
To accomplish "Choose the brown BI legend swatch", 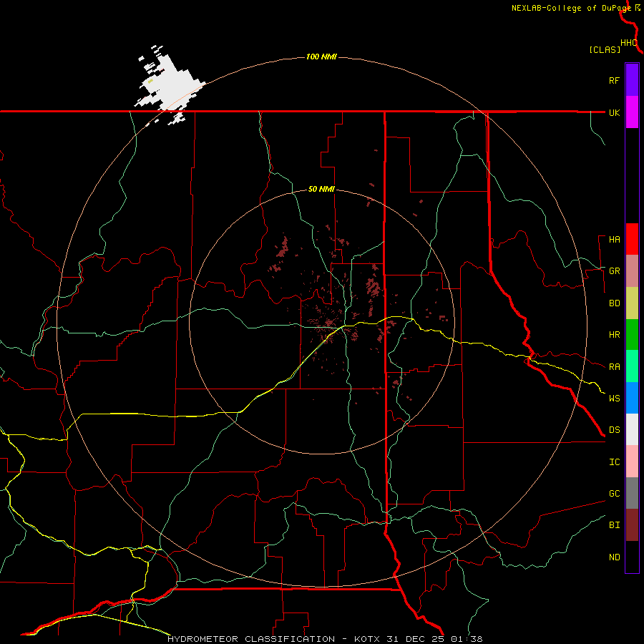I will [632, 525].
